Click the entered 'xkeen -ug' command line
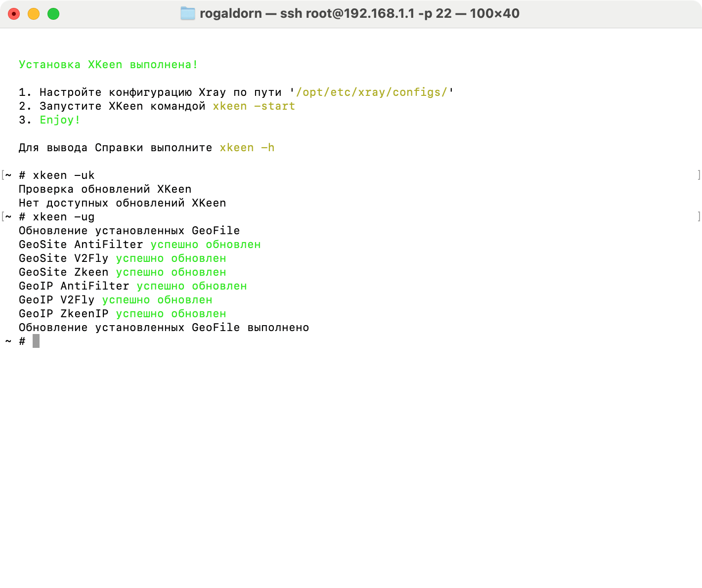Viewport: 702px width, 588px height. [x=63, y=217]
